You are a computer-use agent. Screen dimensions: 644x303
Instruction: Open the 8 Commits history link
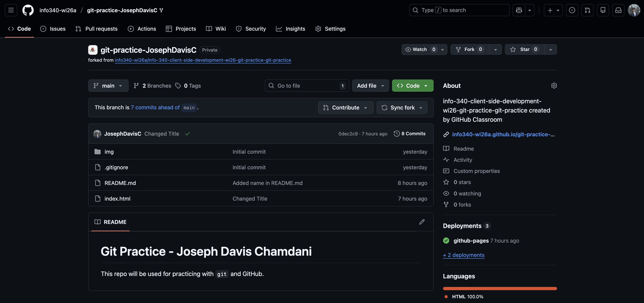(x=409, y=133)
